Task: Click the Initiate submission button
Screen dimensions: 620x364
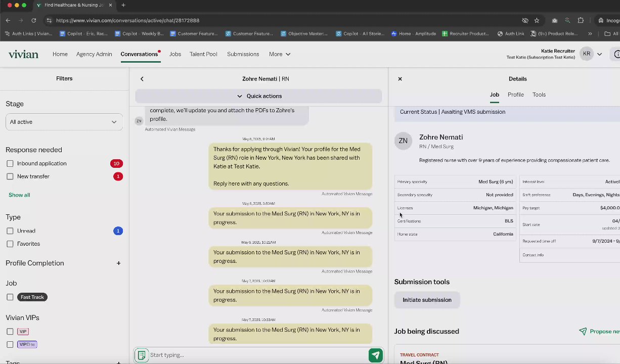Action: (x=427, y=300)
